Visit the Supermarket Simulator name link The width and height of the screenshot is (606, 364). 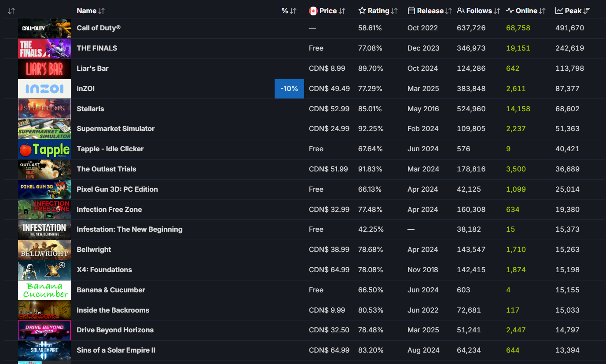tap(116, 129)
